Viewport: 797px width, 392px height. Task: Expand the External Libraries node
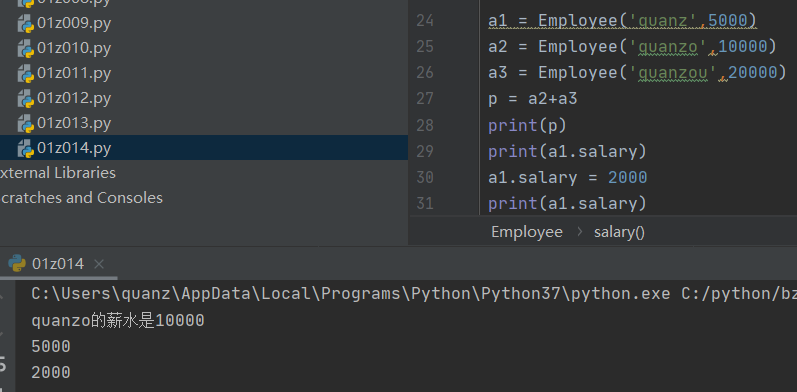57,173
